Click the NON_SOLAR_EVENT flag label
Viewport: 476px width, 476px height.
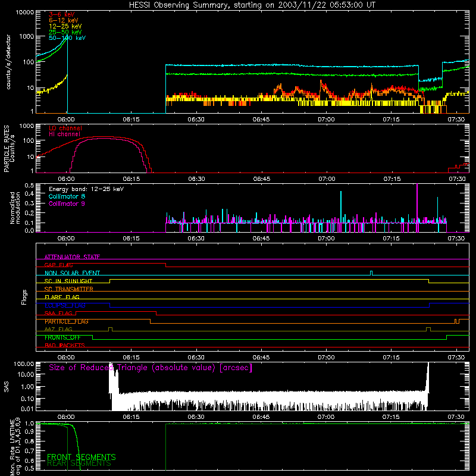coord(72,273)
